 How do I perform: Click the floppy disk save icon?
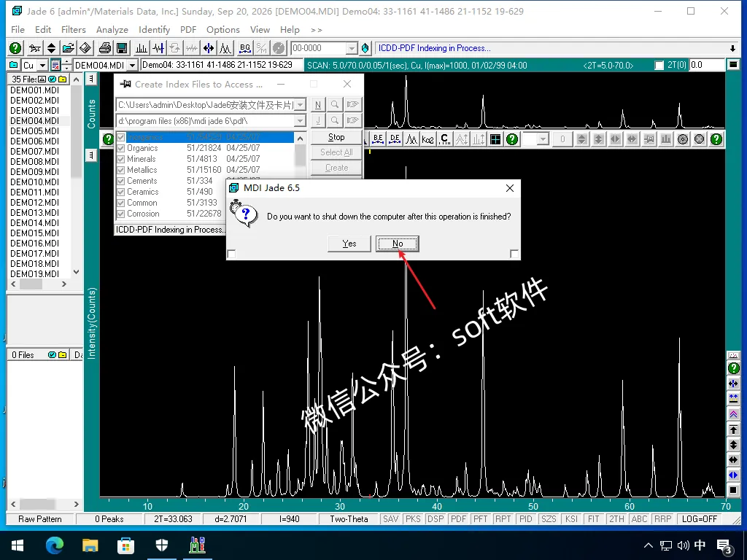122,48
